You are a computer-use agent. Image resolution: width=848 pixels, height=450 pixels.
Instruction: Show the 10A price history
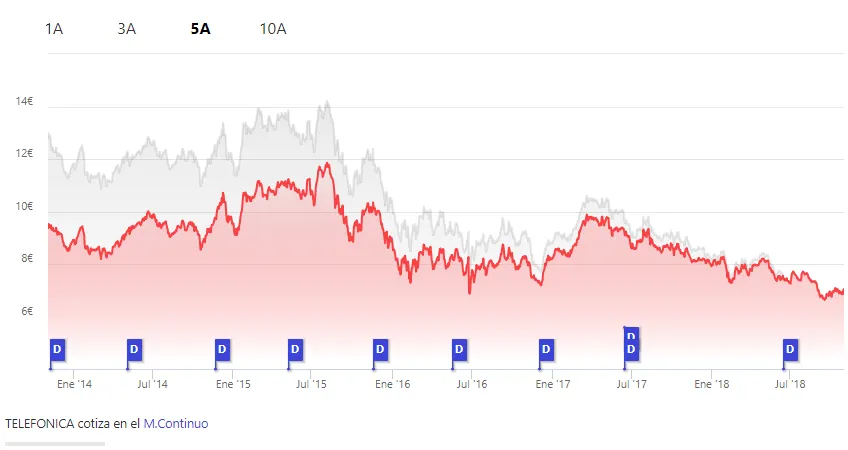273,28
